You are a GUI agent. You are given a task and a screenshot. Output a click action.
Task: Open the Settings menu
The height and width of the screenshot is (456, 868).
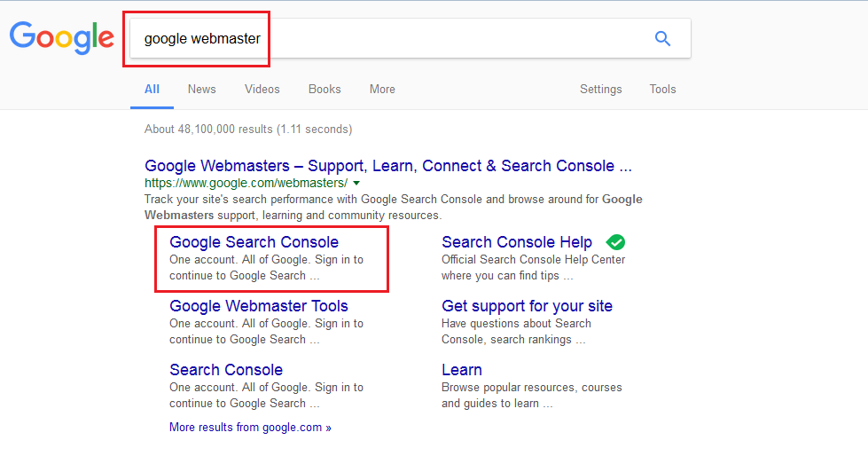tap(600, 90)
